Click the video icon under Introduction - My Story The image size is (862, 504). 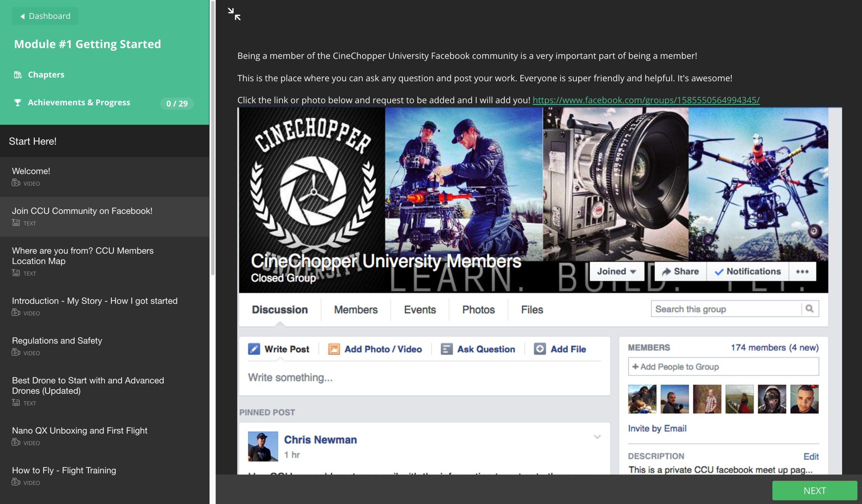click(16, 312)
